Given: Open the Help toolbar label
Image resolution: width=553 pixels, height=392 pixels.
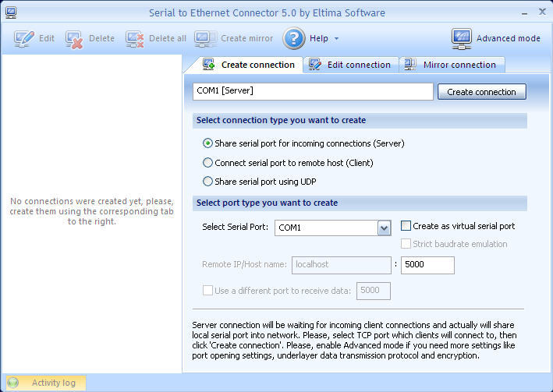Looking at the screenshot, I should (x=319, y=38).
